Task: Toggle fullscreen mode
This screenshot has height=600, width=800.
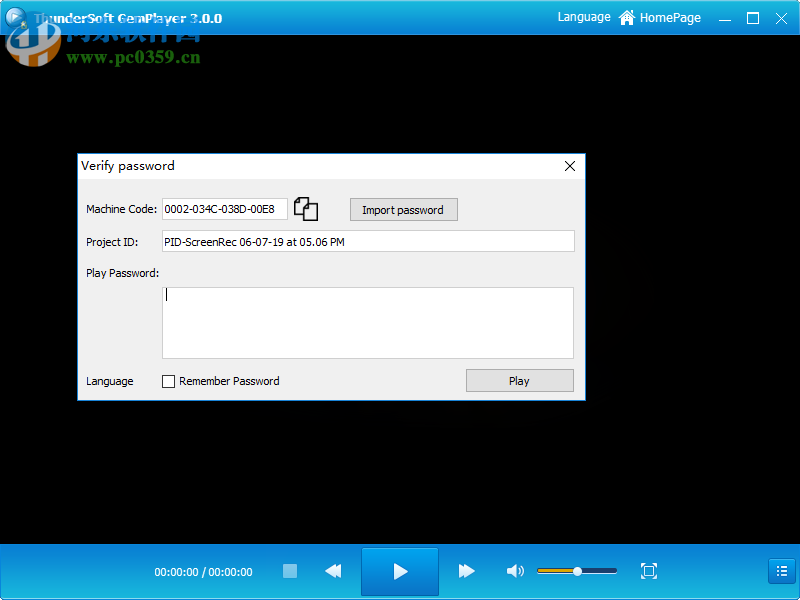Action: [648, 571]
